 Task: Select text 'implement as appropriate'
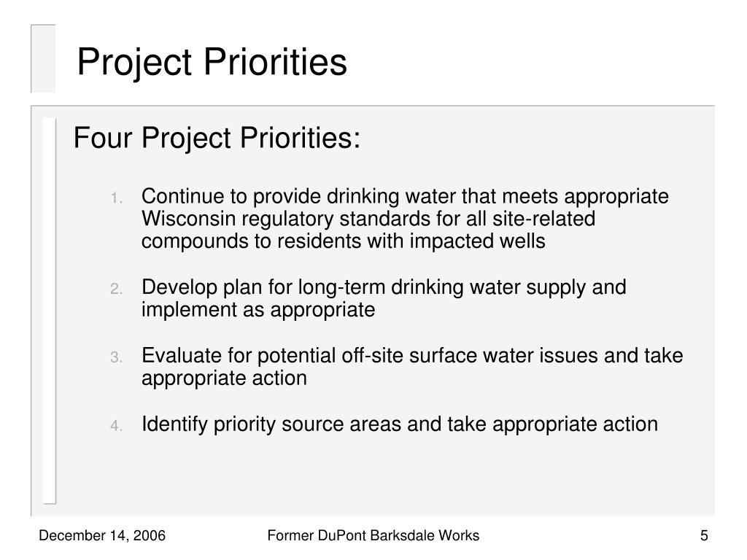[x=258, y=310]
